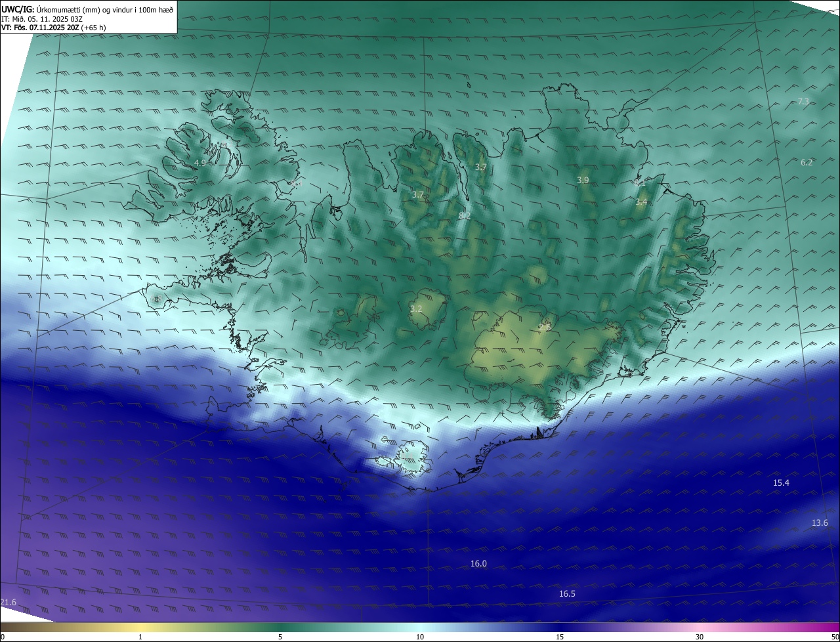Screen dimensions: 840x642
Task: Click the 2.6 value label on the map
Action: [x=545, y=326]
